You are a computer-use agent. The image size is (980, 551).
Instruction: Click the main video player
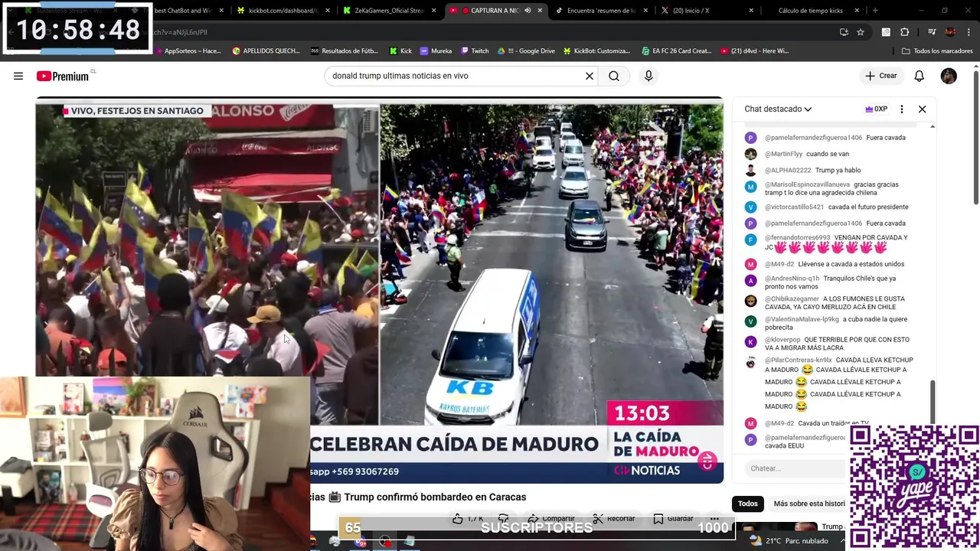point(379,291)
